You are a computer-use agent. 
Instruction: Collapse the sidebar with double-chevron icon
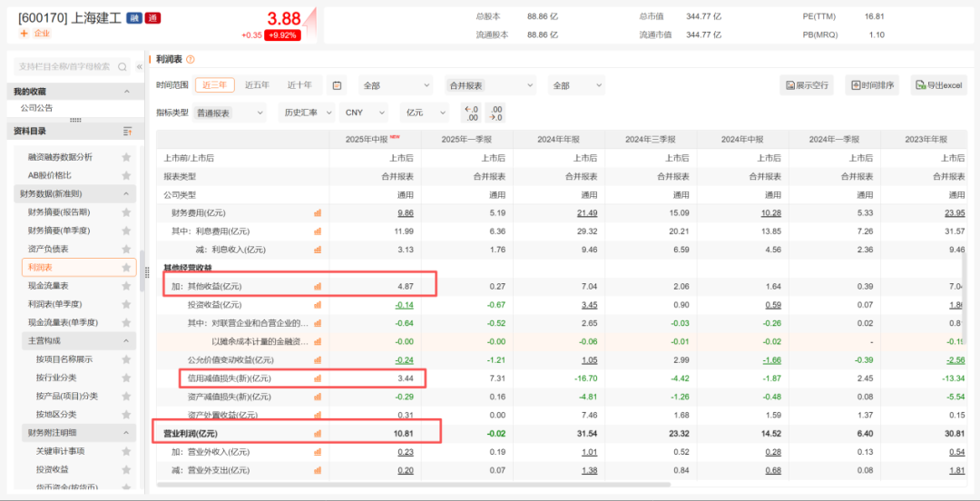point(140,66)
